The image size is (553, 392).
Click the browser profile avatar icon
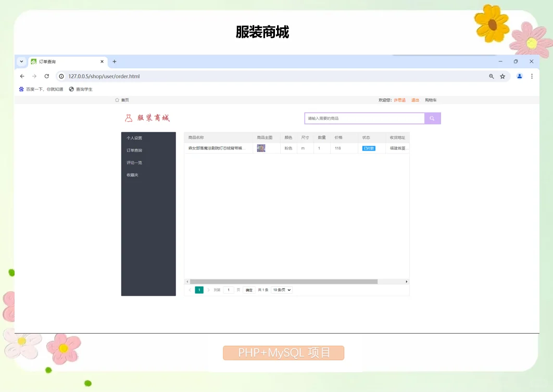(519, 76)
